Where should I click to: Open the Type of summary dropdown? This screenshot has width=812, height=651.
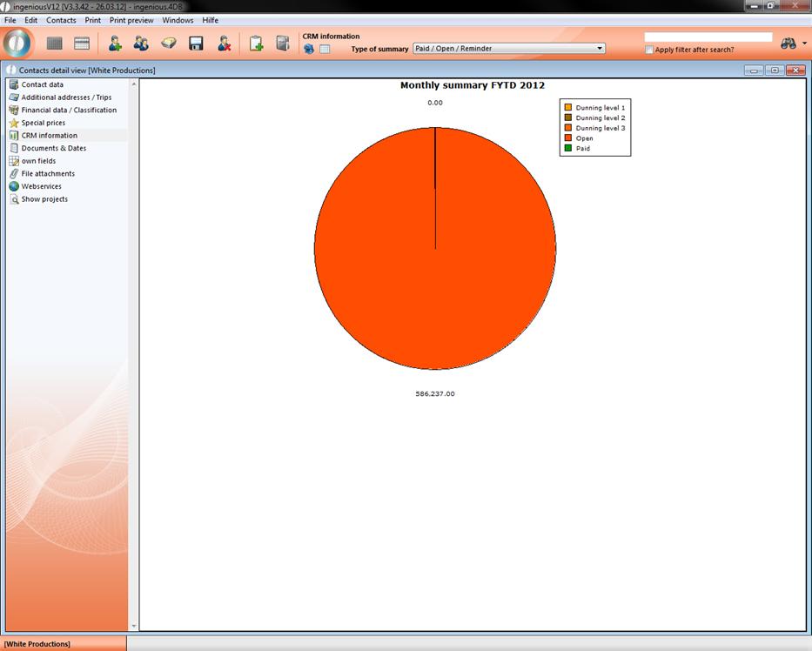509,49
